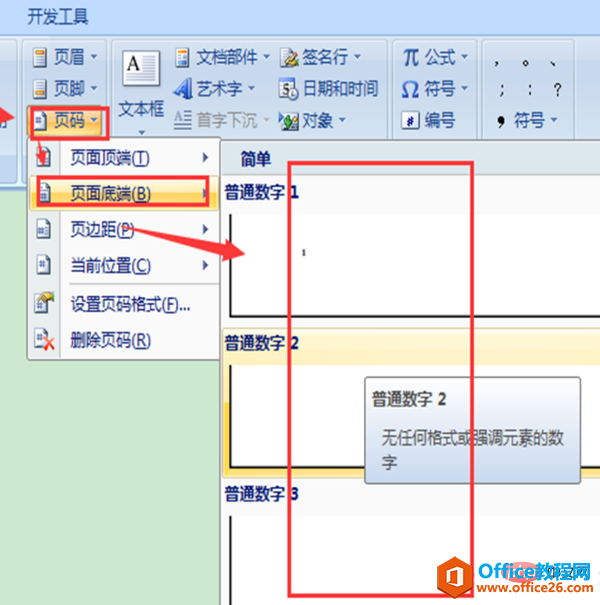Open the 签名行 dropdown arrow
Viewport: 600px width, 605px height.
(357, 57)
